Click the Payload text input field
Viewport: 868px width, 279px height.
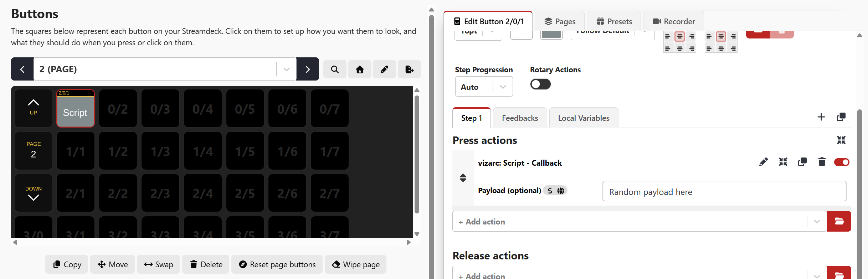click(x=724, y=191)
